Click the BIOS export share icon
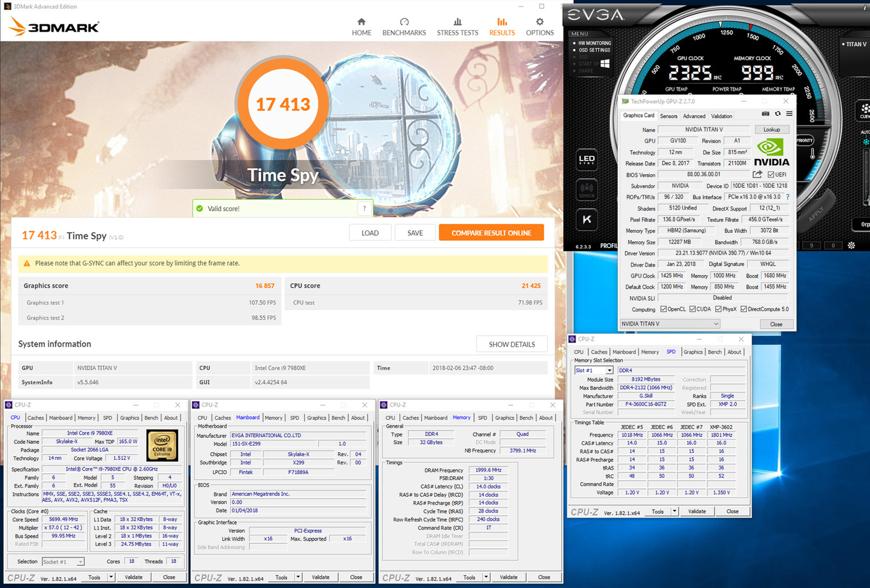 (757, 174)
